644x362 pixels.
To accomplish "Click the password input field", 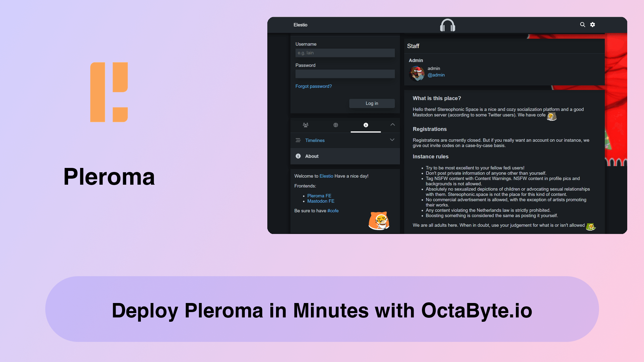I will pyautogui.click(x=344, y=74).
